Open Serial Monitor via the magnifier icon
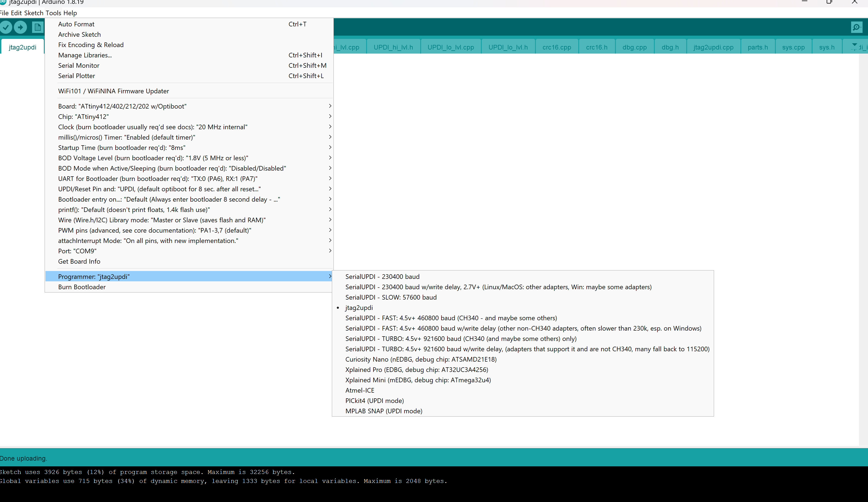The width and height of the screenshot is (868, 502). point(857,27)
